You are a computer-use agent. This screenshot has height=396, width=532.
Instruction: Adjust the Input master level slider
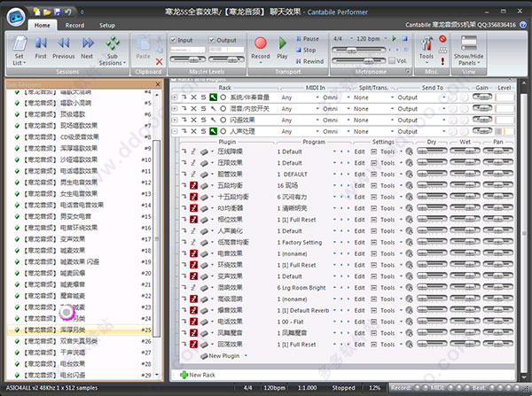tap(188, 59)
